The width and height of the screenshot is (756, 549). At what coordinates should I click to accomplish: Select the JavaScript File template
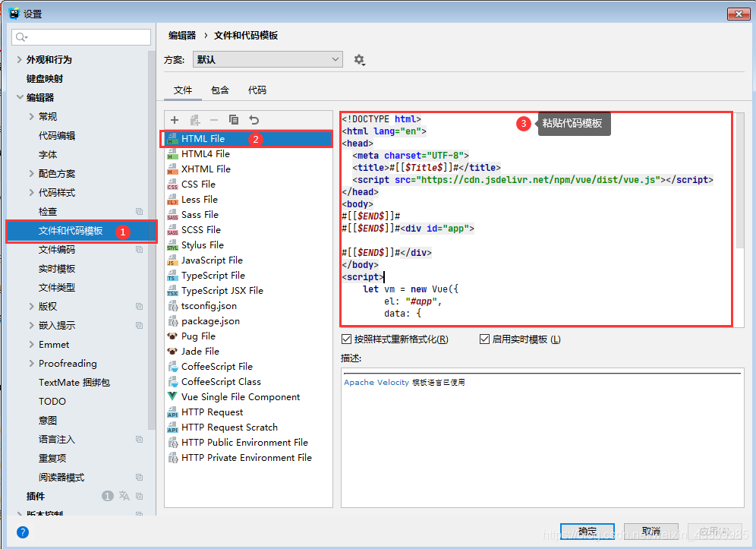[x=248, y=260]
